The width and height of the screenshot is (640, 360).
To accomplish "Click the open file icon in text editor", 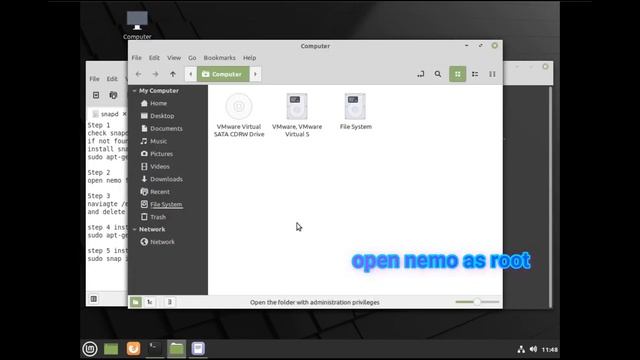I will [x=113, y=95].
